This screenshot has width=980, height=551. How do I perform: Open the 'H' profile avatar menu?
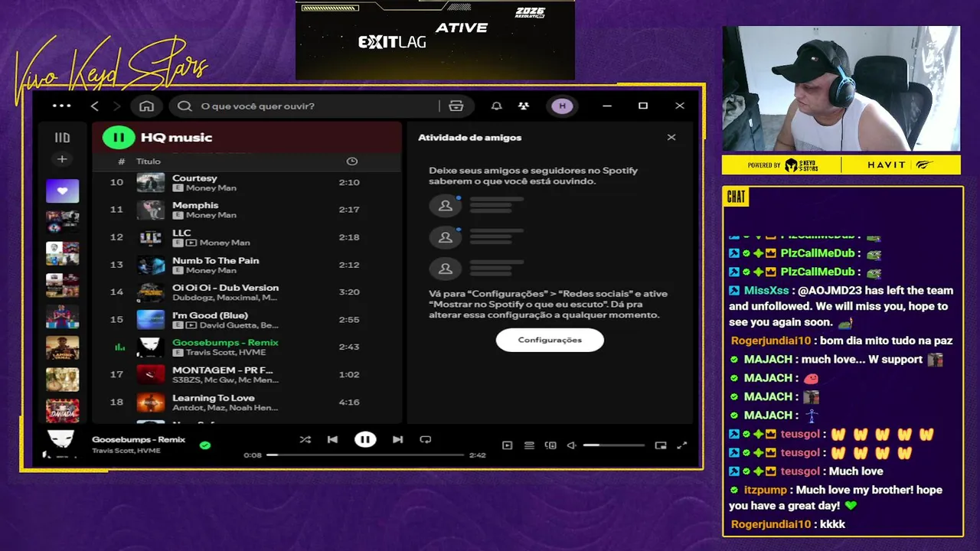coord(563,106)
